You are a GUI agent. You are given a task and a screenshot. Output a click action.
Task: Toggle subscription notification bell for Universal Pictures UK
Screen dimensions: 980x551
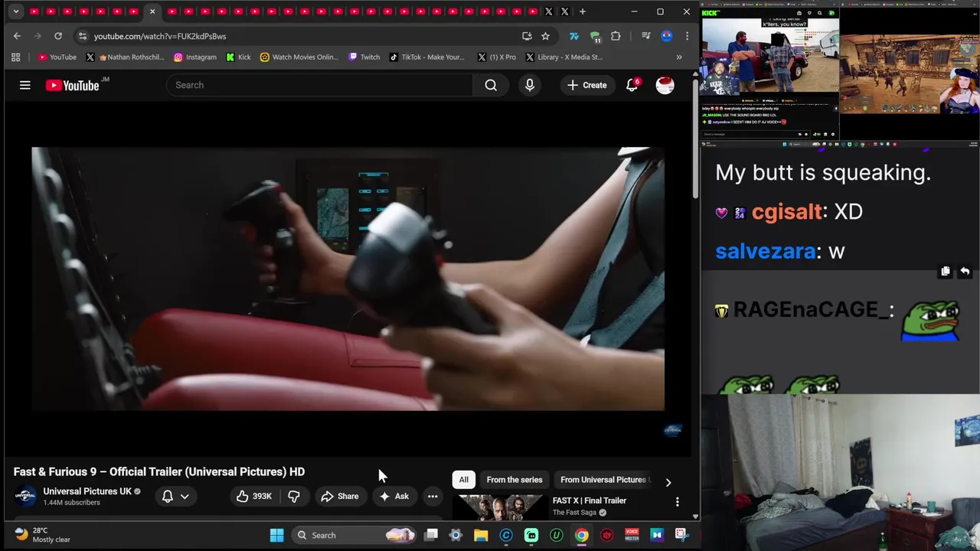(168, 496)
